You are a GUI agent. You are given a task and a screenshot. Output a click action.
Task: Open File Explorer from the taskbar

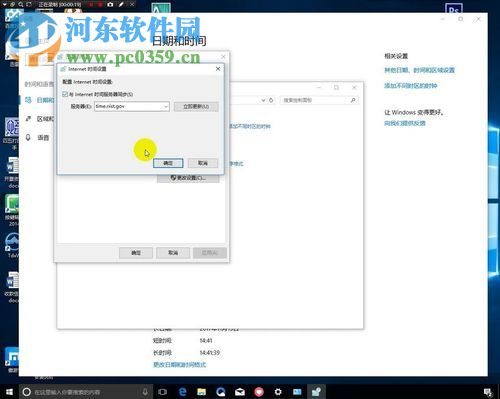coord(201,392)
